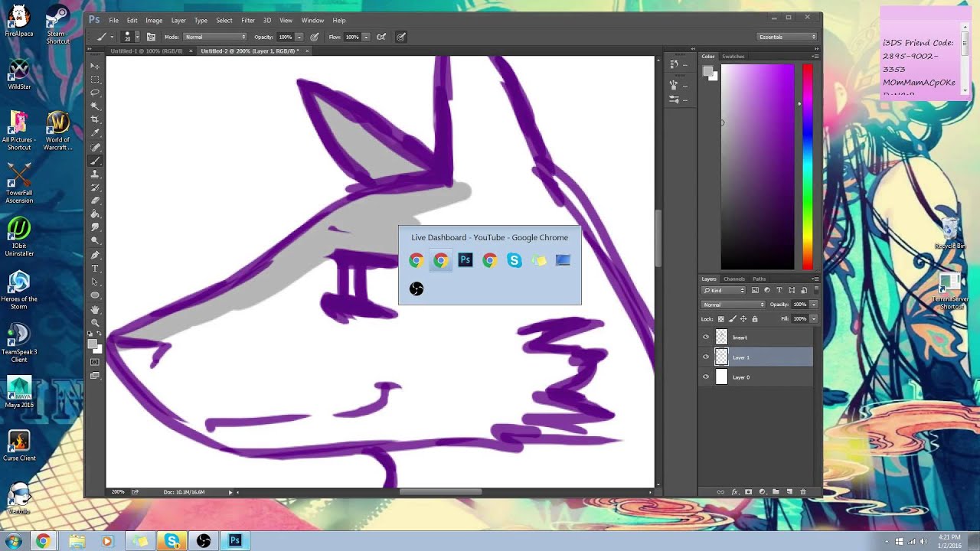Open the layer blend mode Normal dropdown
The width and height of the screenshot is (980, 551).
coord(733,305)
